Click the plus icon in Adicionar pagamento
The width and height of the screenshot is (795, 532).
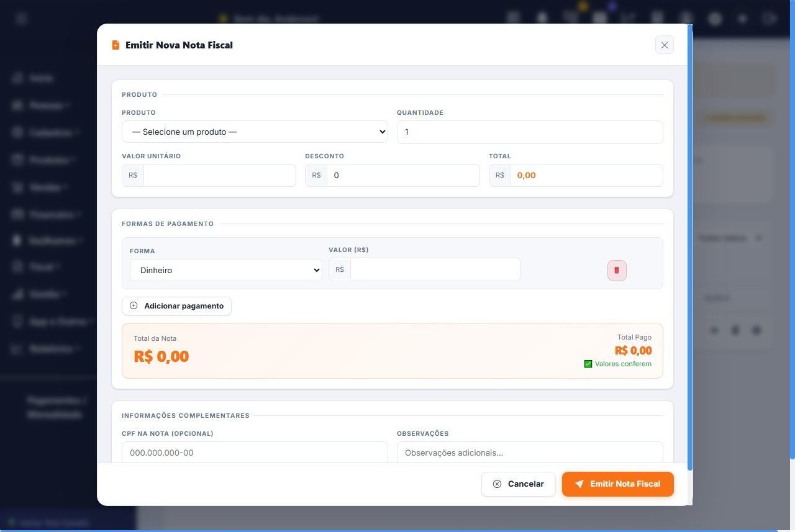(x=134, y=306)
